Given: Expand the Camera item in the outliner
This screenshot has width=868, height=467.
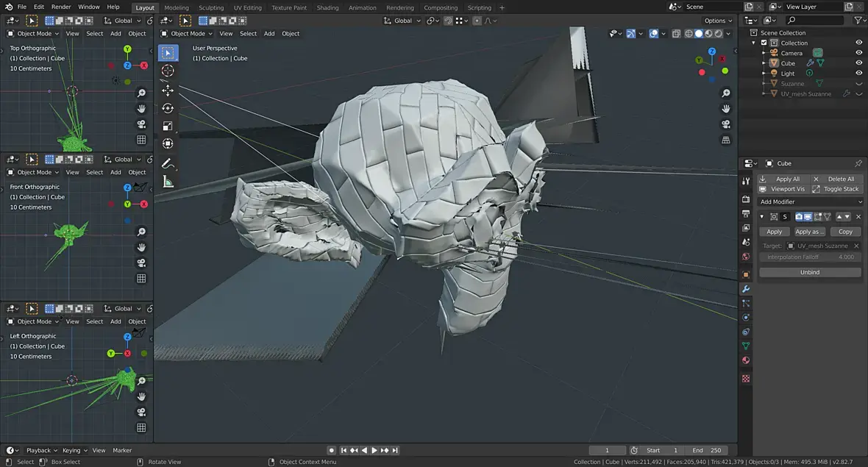Looking at the screenshot, I should coord(764,53).
